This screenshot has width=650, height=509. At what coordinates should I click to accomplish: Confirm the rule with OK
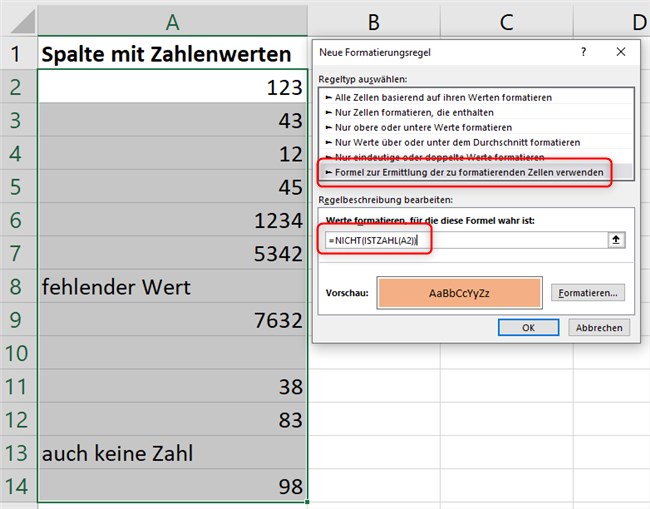[528, 327]
